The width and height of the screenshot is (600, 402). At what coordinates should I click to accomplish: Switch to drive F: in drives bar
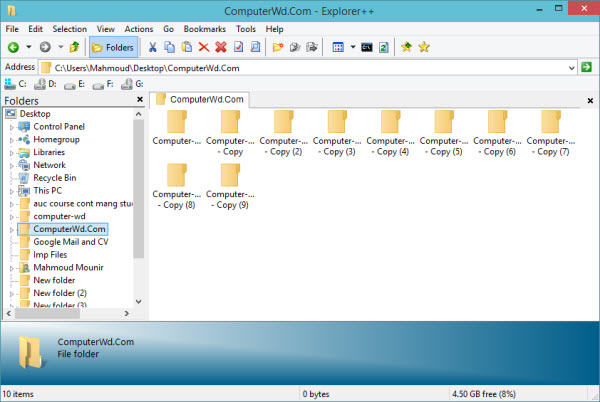[x=103, y=84]
